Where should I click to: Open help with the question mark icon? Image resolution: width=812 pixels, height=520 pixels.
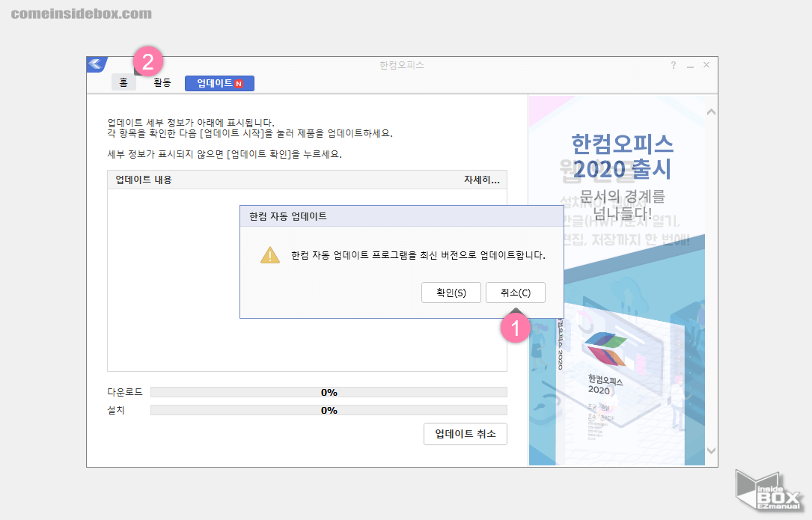click(x=674, y=65)
